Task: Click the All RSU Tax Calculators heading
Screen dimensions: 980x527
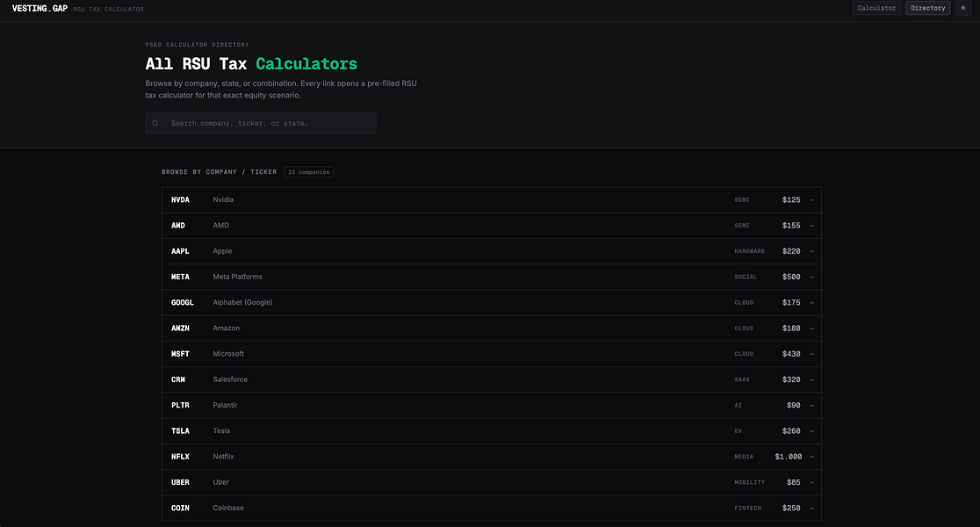Action: tap(251, 64)
